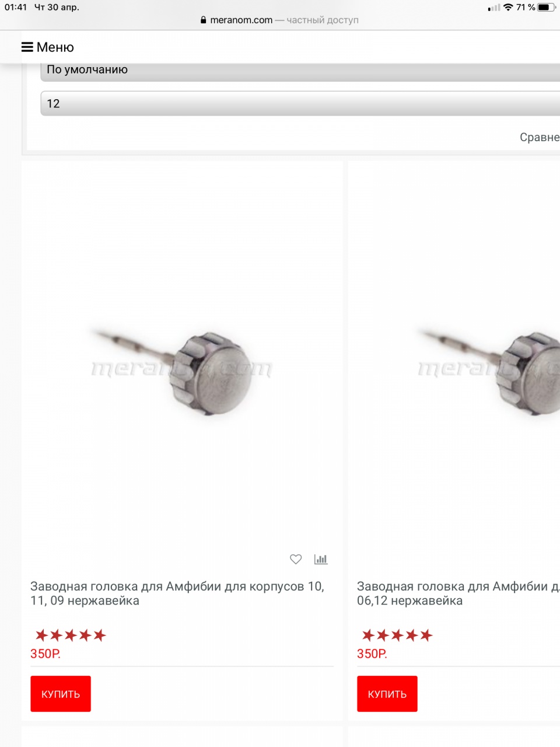Screen dimensions: 560x747
Task: Open title link for 06,12 нержавейка crown
Action: (x=459, y=594)
